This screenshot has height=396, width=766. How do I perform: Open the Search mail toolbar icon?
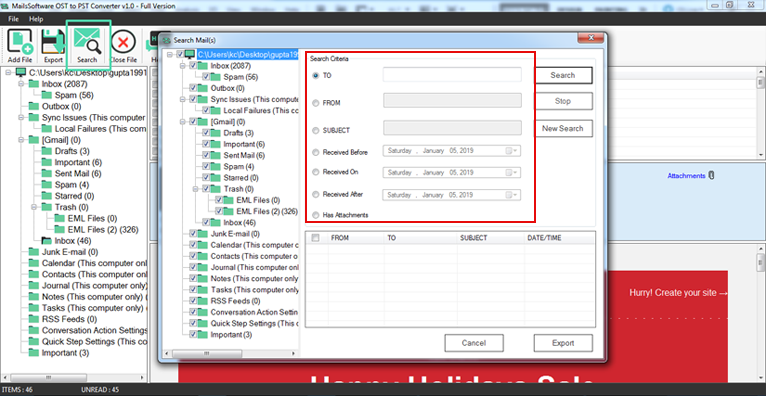[x=87, y=45]
